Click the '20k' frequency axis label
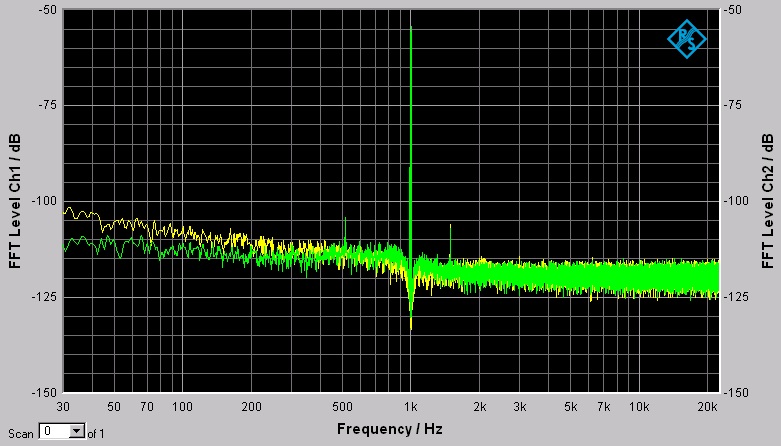Viewport: 781px width, 446px height. point(707,407)
